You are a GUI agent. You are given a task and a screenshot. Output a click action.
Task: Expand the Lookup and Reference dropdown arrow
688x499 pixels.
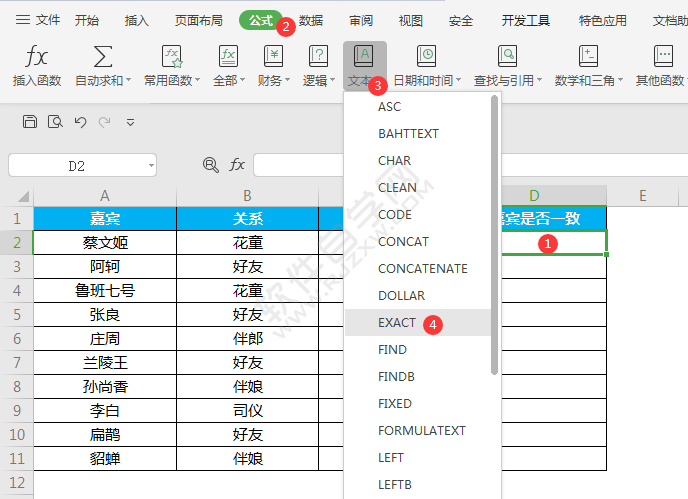click(539, 80)
